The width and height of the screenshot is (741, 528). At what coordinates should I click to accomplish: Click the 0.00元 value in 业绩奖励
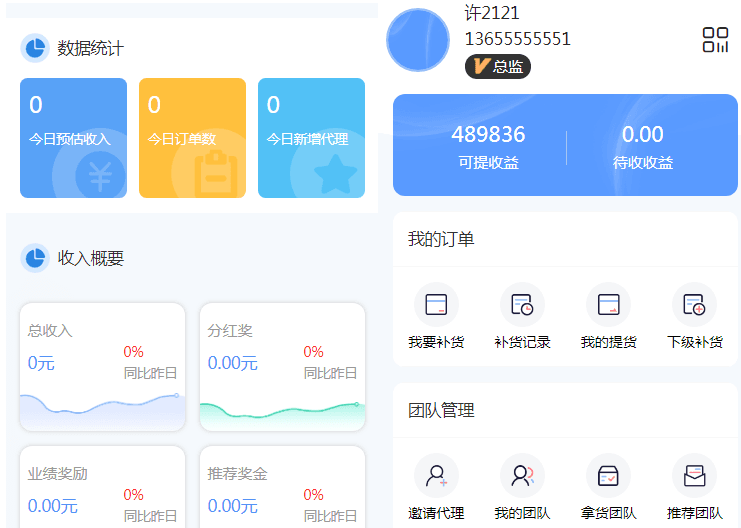click(52, 506)
